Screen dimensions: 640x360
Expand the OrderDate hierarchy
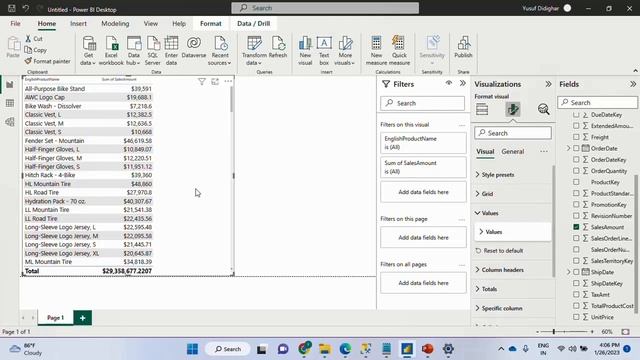[568, 148]
